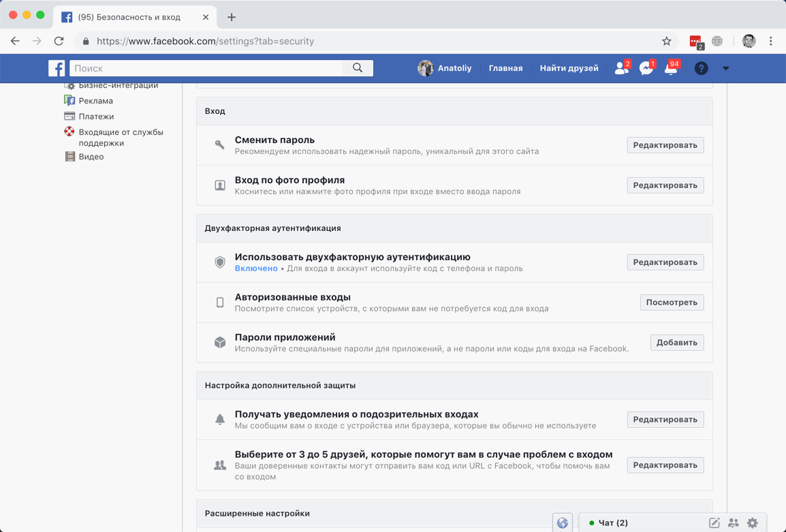
Task: Open Messenger messages icon
Action: 646,68
